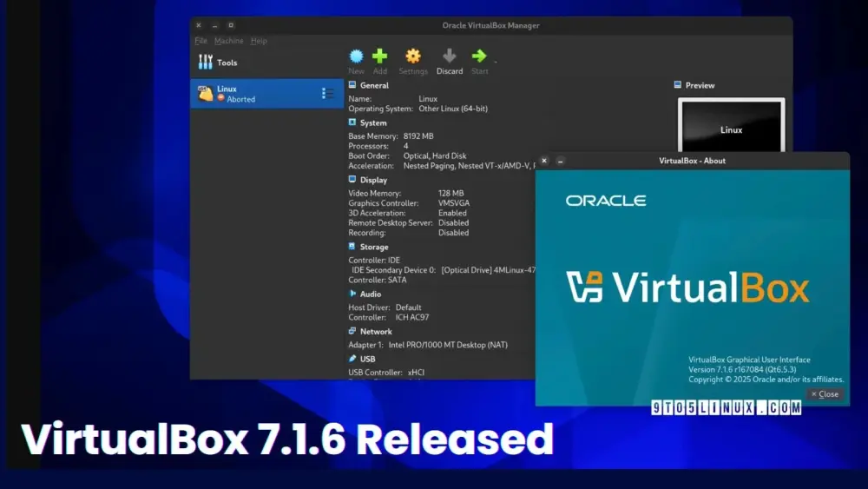Viewport: 868px width, 489px height.
Task: Click the 'xHCI' USB controller value
Action: point(416,372)
